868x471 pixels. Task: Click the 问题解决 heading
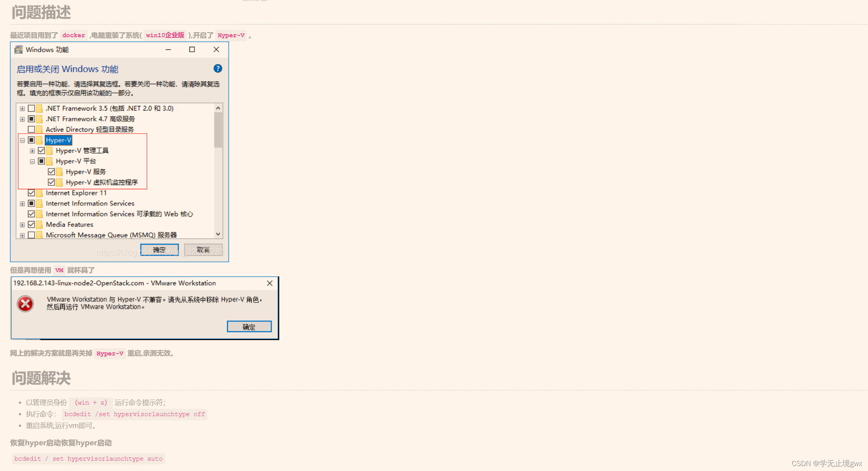(x=41, y=378)
